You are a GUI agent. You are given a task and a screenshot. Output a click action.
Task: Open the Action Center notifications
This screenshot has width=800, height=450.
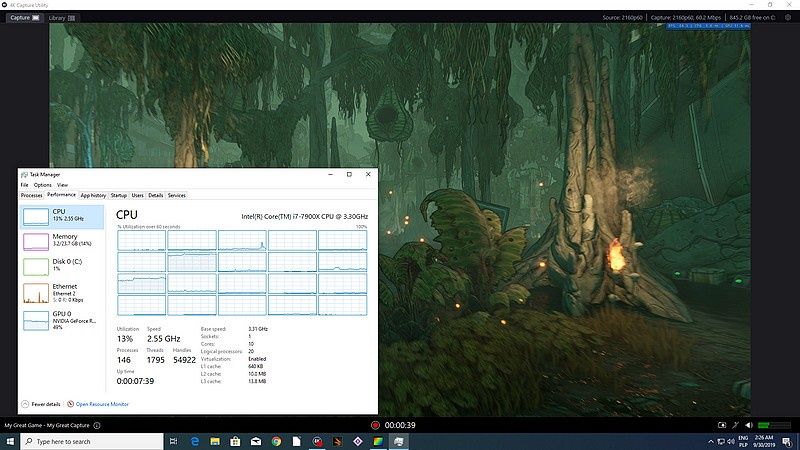[788, 441]
